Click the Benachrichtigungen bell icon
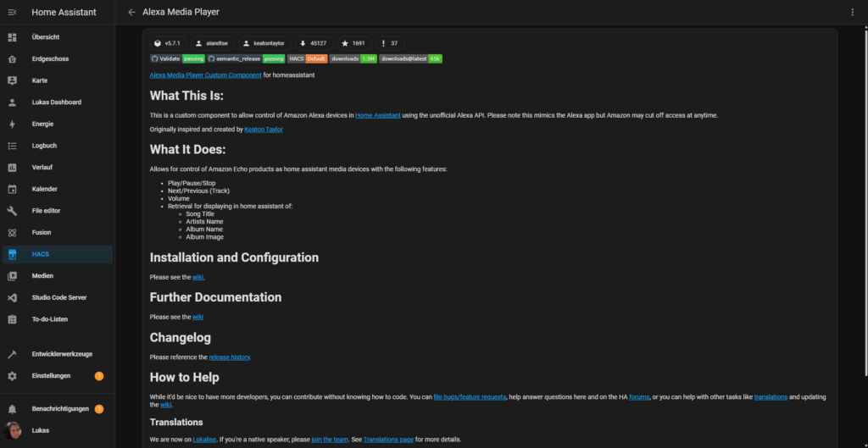Viewport: 868px width, 448px height. pyautogui.click(x=12, y=409)
